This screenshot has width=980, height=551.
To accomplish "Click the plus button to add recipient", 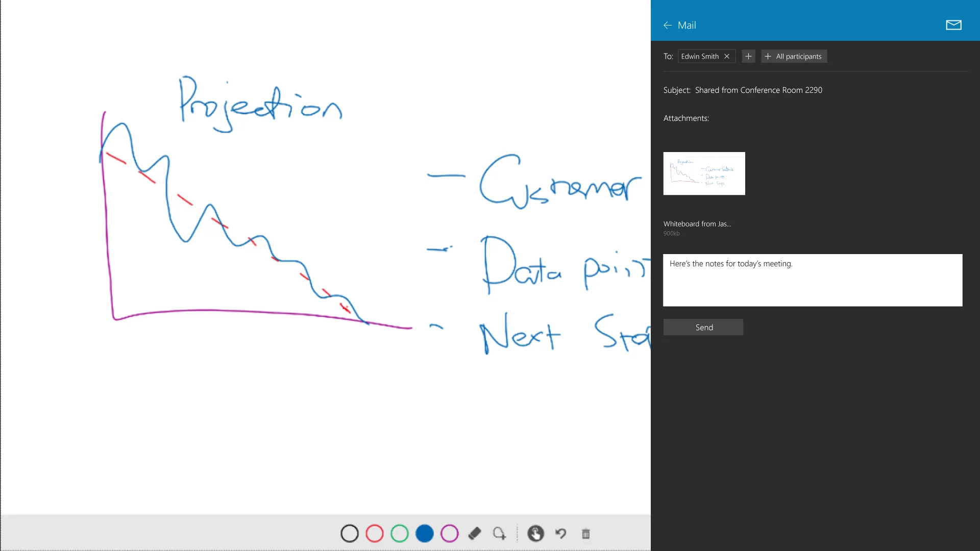I will (748, 56).
